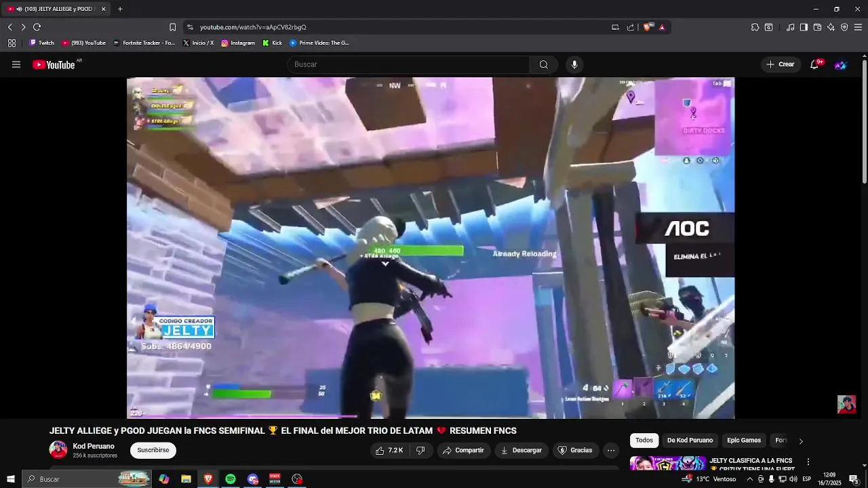Open Spotify from the taskbar

click(x=231, y=479)
